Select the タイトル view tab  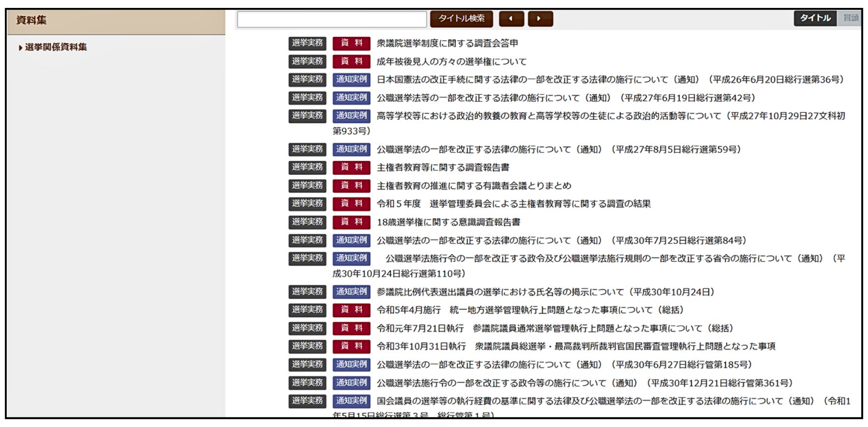coord(815,18)
